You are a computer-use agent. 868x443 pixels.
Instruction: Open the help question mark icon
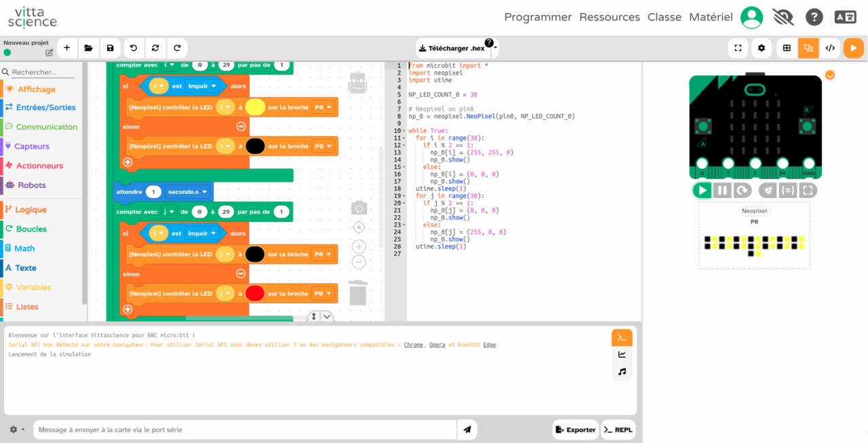[x=814, y=17]
